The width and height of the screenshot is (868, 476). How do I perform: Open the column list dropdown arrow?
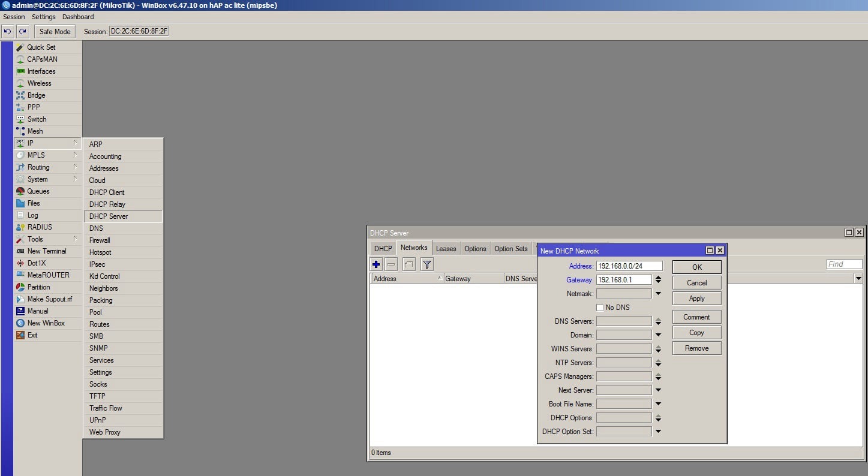[858, 279]
